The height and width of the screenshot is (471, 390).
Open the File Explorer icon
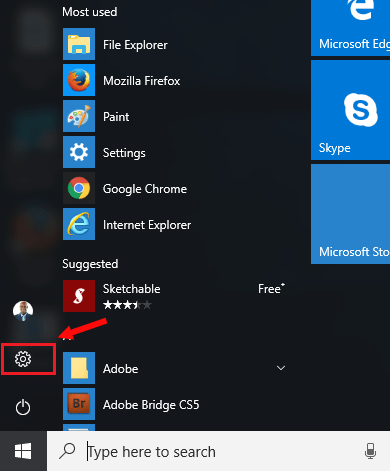79,44
